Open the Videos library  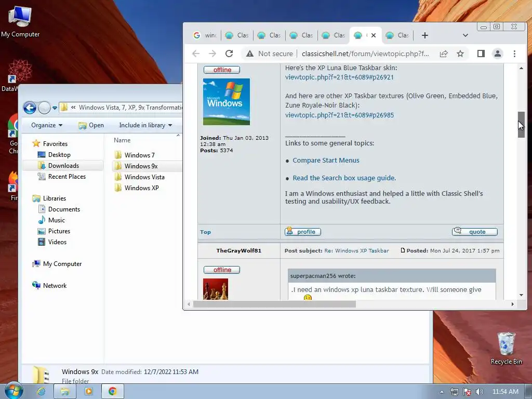pyautogui.click(x=57, y=242)
